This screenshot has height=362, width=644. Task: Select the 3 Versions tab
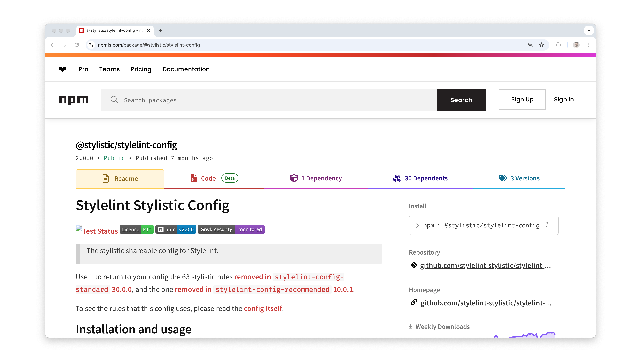point(519,178)
